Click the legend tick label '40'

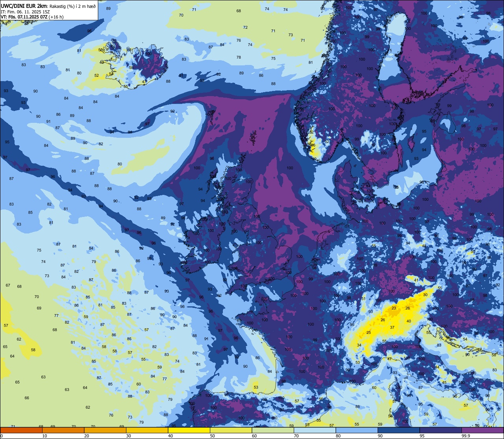pos(170,436)
